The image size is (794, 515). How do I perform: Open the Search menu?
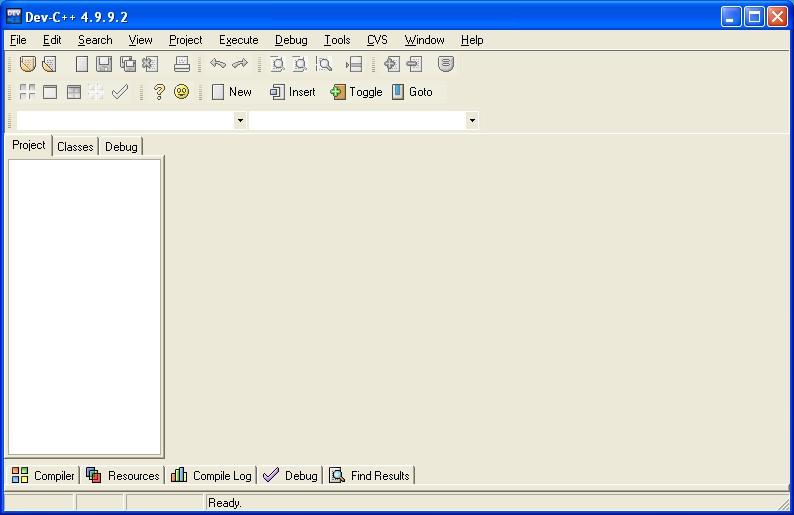(x=95, y=40)
